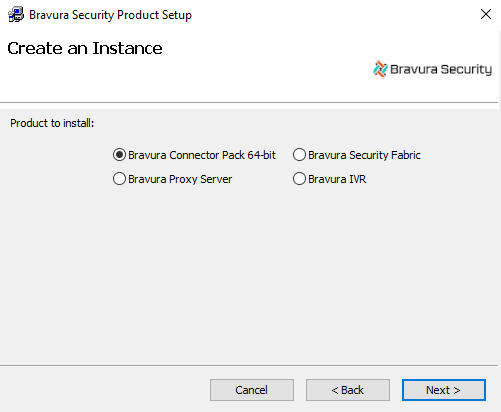Click the Product to install: label

click(52, 123)
